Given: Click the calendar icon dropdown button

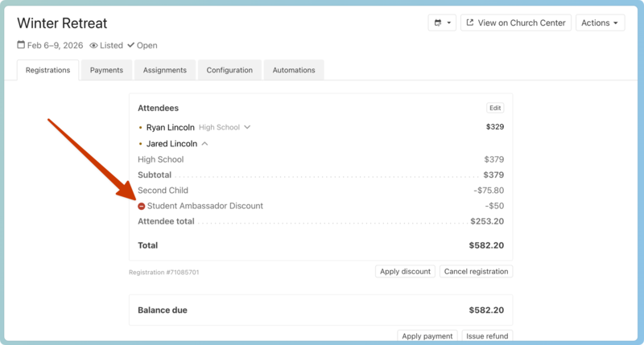Looking at the screenshot, I should pos(442,23).
